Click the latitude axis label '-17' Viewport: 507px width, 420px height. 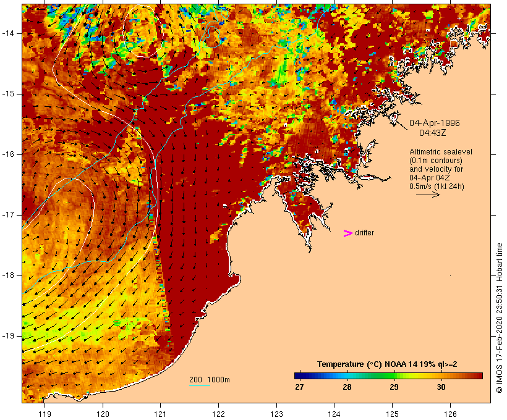click(7, 215)
